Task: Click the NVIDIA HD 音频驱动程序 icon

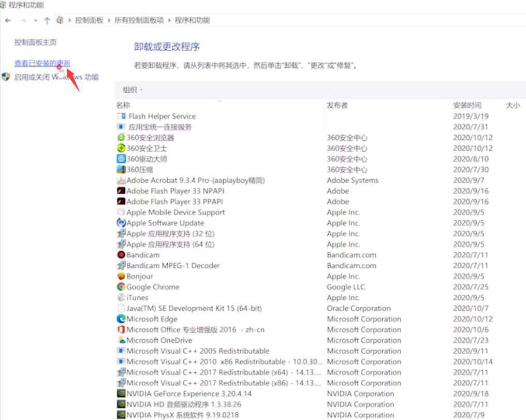Action: (x=121, y=404)
